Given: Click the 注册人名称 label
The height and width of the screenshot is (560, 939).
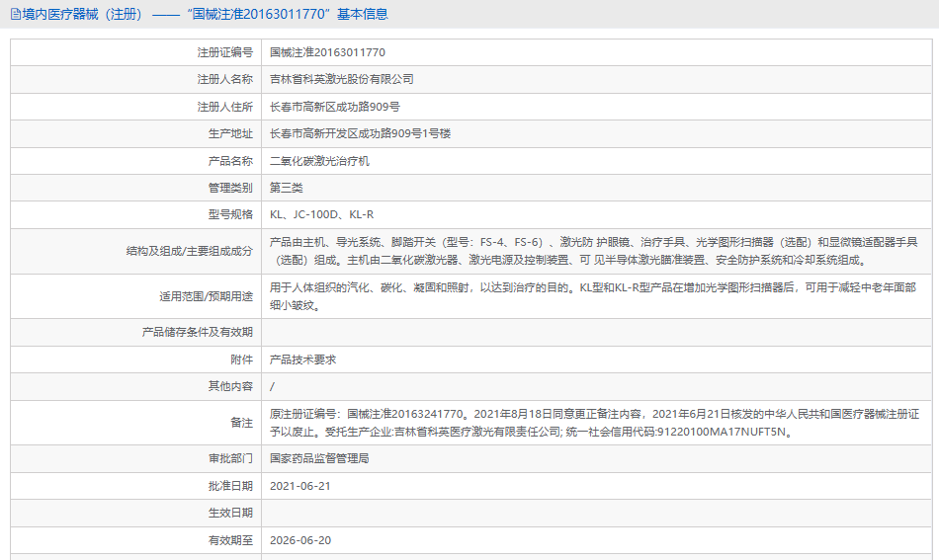Looking at the screenshot, I should tap(225, 79).
